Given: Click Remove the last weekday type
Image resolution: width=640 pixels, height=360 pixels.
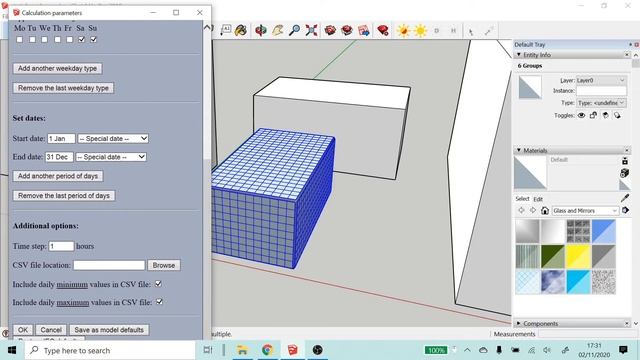Looking at the screenshot, I should click(63, 88).
